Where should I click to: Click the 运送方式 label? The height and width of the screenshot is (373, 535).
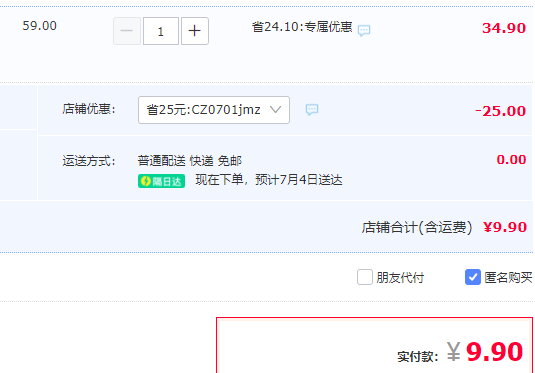(89, 160)
